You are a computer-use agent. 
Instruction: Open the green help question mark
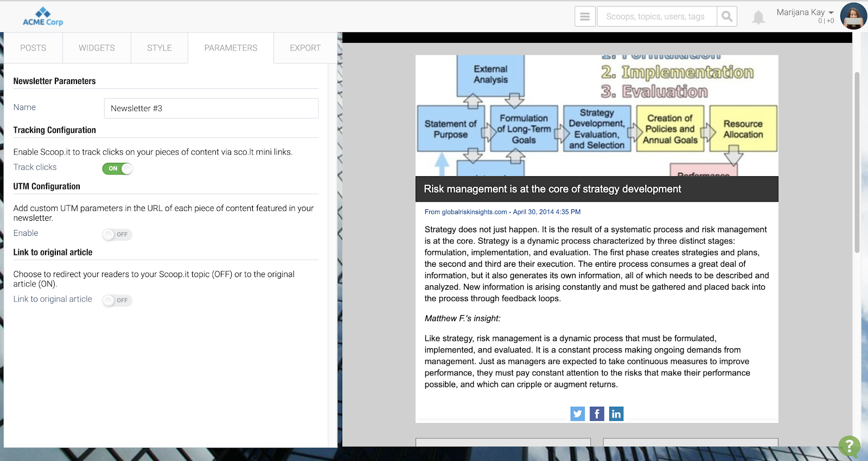point(849,446)
